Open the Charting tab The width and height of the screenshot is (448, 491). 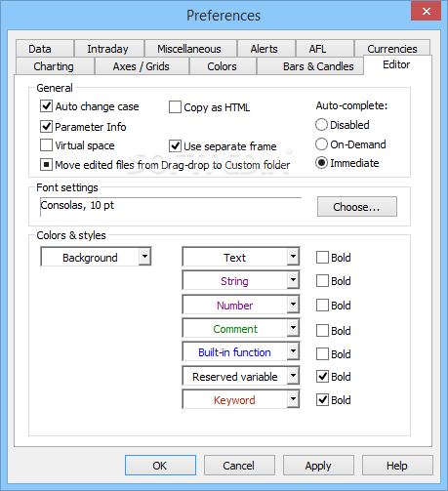[55, 66]
